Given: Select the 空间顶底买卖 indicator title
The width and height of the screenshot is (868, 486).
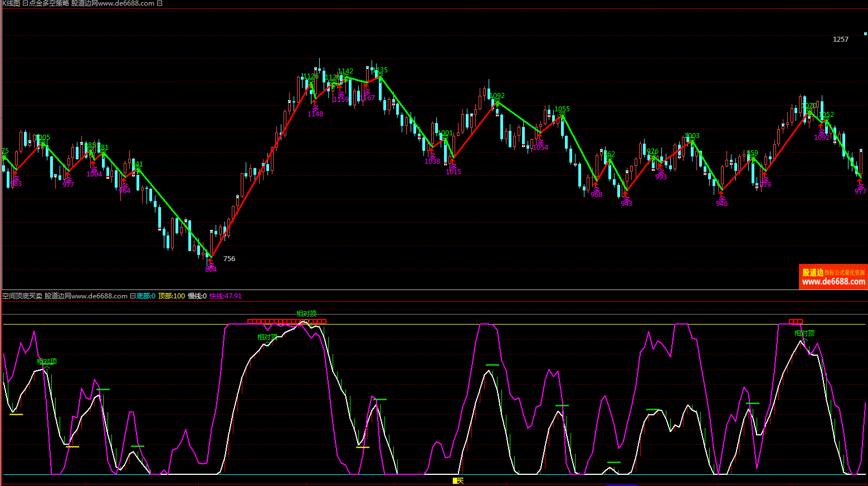Looking at the screenshot, I should point(22,296).
